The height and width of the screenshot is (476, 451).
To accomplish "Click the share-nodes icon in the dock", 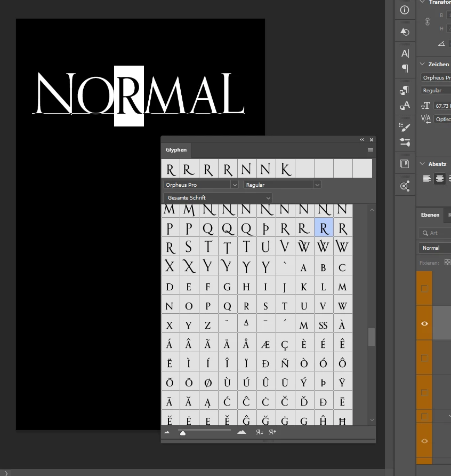I will (x=405, y=186).
